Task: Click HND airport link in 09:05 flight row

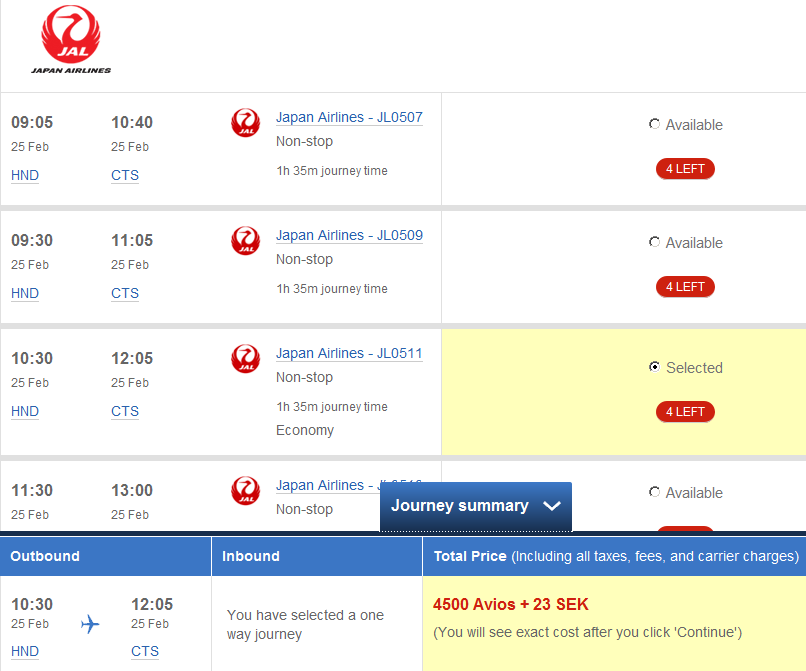Action: pyautogui.click(x=25, y=175)
